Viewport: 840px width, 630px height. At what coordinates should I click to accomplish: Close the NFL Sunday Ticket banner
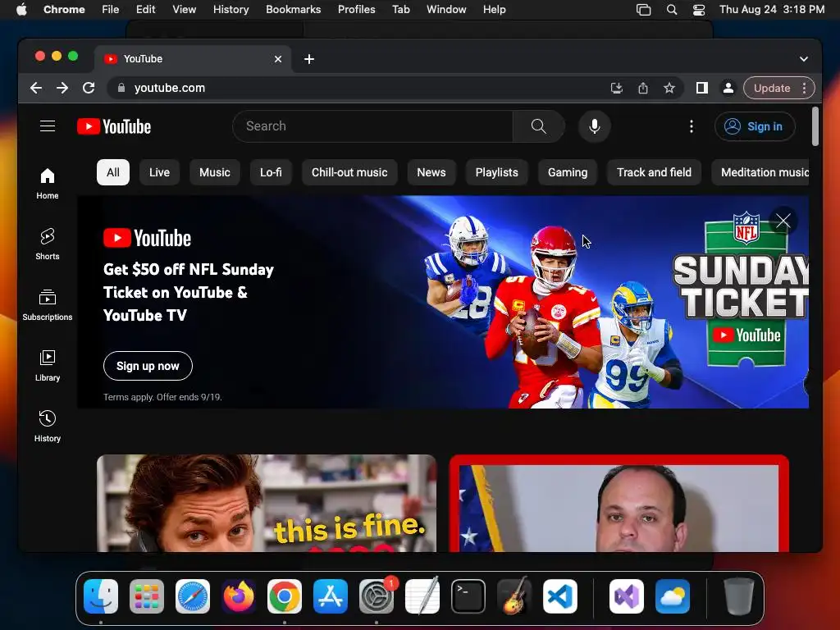coord(783,221)
